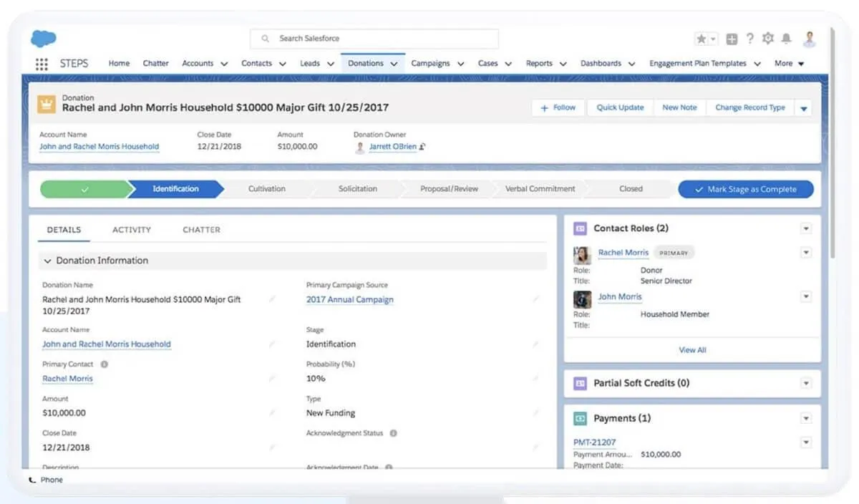
Task: Click the Search Salesforce input field
Action: point(374,39)
